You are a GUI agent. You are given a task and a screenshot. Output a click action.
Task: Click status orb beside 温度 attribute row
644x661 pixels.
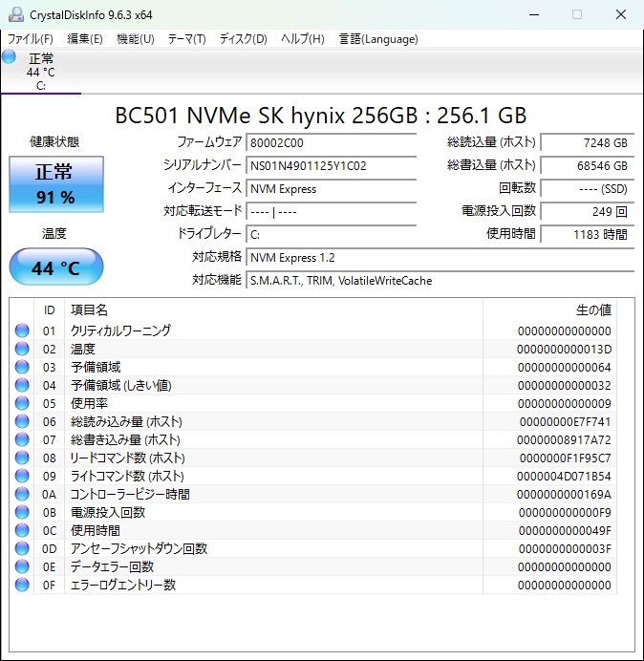pyautogui.click(x=22, y=349)
